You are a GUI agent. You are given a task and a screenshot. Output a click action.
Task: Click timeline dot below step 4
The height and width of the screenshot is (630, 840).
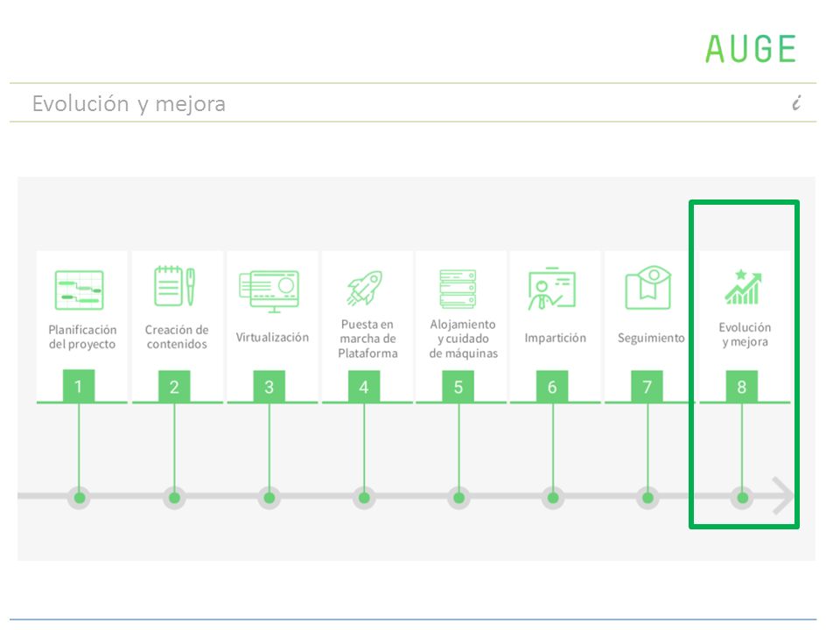tap(364, 498)
